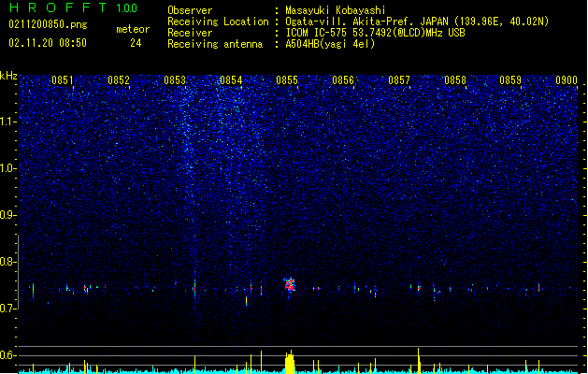Screen dimensions: 588x374
Task: Click the meteor count 24
Action: pyautogui.click(x=136, y=43)
